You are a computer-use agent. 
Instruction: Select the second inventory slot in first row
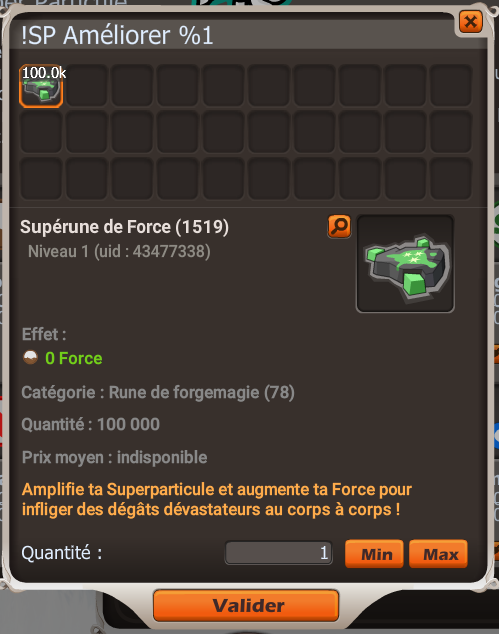point(87,86)
